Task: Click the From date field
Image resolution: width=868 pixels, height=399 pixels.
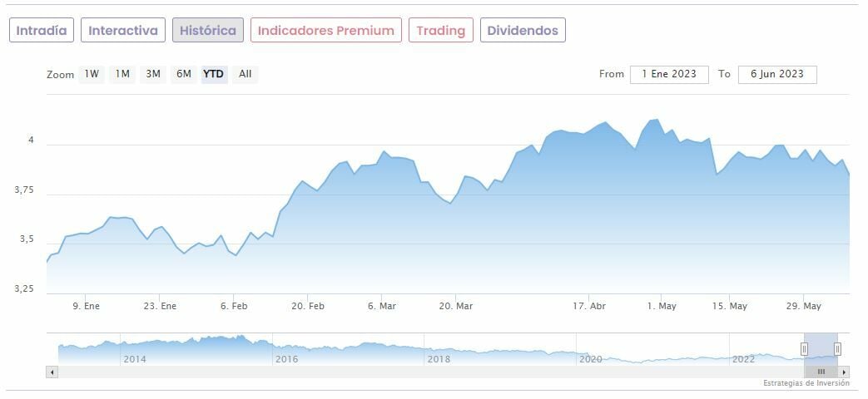Action: [x=669, y=74]
